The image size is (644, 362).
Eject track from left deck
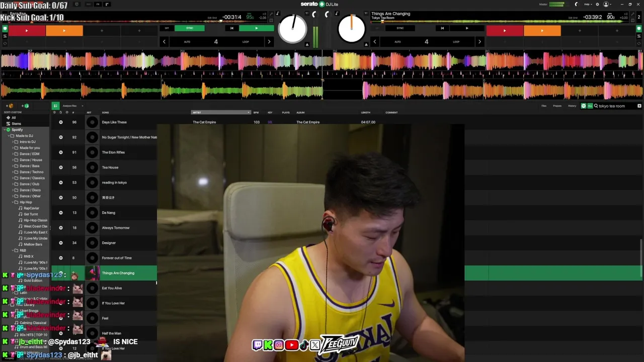pyautogui.click(x=307, y=45)
